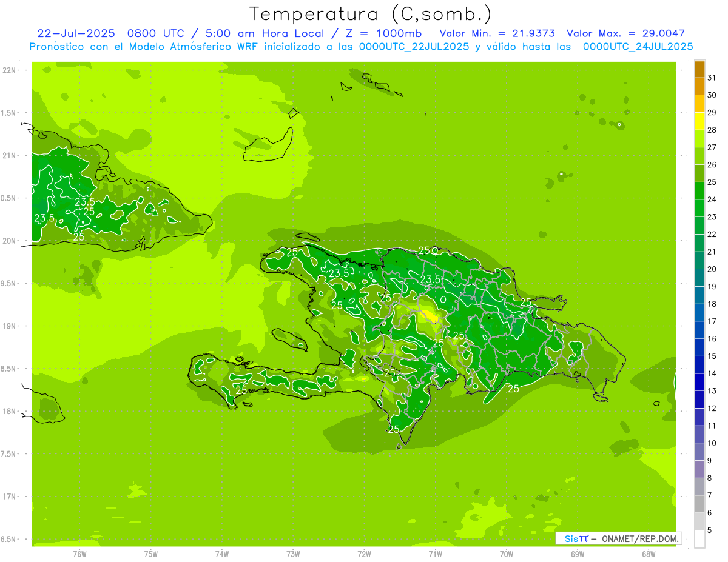The height and width of the screenshot is (562, 728).
Task: Click the '74W' longitude label
Action: 222,554
